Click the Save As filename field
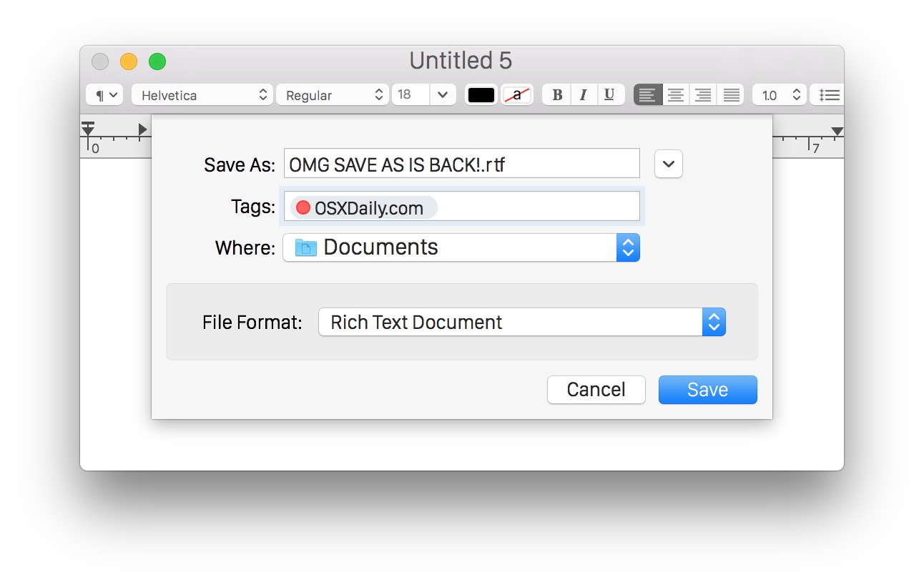This screenshot has width=924, height=585. click(461, 164)
